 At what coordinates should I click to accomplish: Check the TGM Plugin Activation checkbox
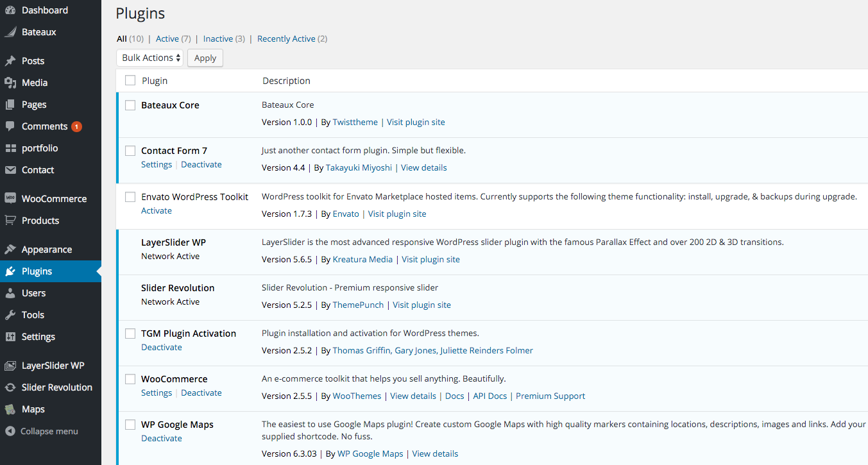click(x=130, y=334)
